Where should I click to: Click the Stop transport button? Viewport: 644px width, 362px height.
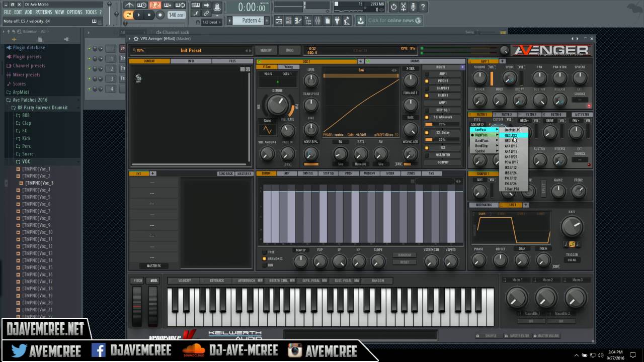tap(149, 15)
